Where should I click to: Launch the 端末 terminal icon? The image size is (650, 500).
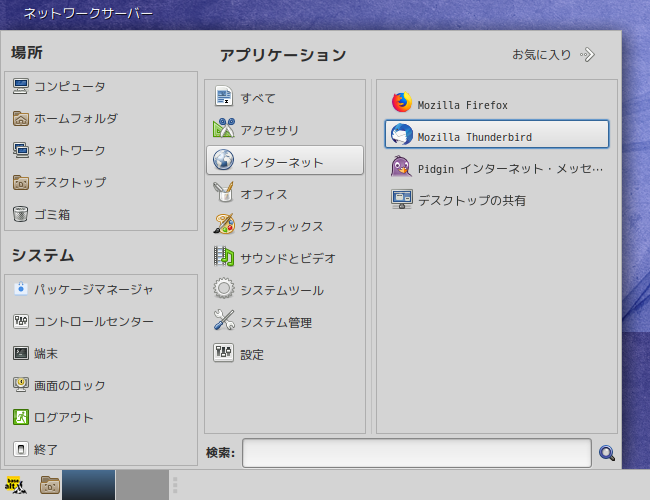[20, 353]
